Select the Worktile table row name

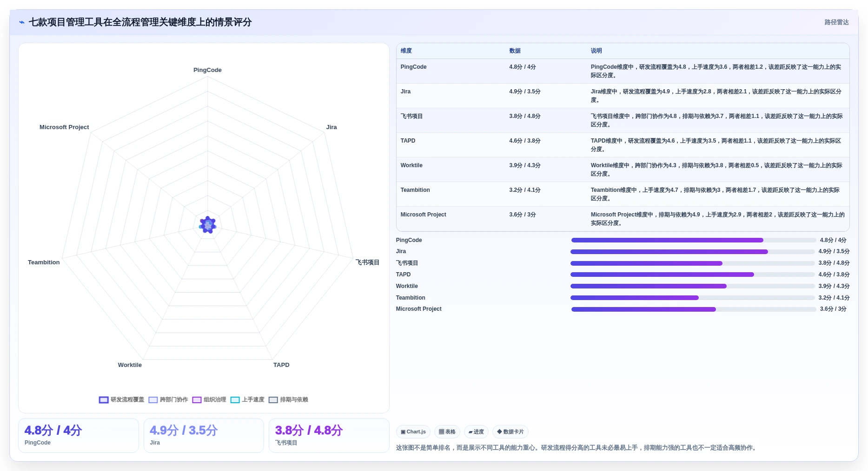tap(411, 165)
